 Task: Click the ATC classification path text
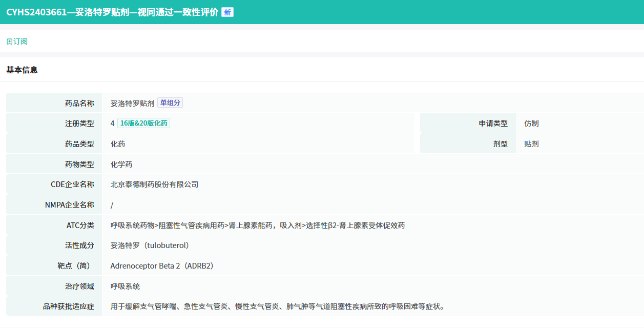click(258, 225)
